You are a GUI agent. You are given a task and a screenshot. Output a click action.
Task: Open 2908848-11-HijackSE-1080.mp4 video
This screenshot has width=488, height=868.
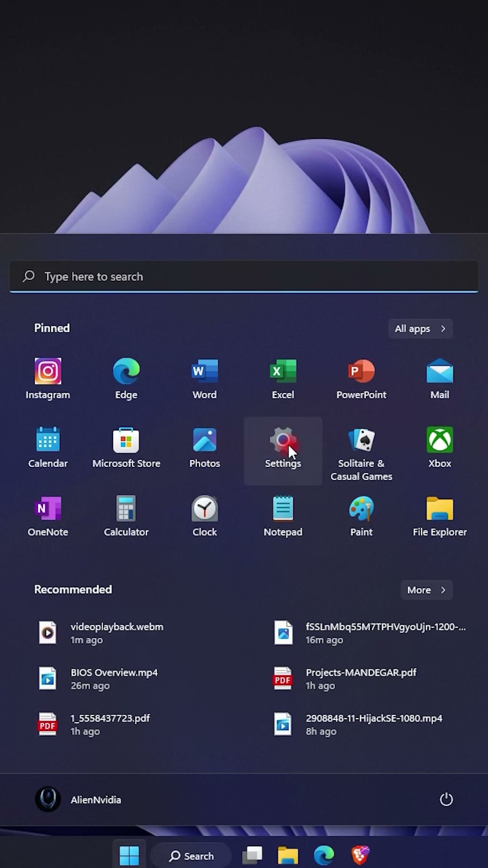357,724
